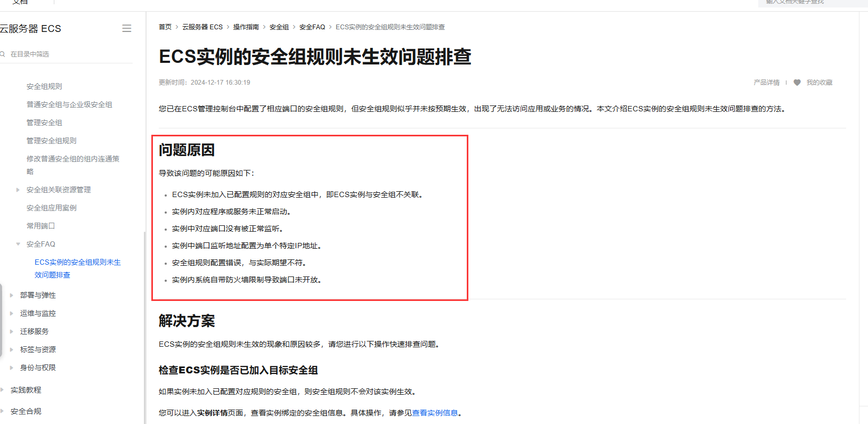This screenshot has width=868, height=424.
Task: Select 管理安全组规则 in sidebar
Action: [52, 141]
